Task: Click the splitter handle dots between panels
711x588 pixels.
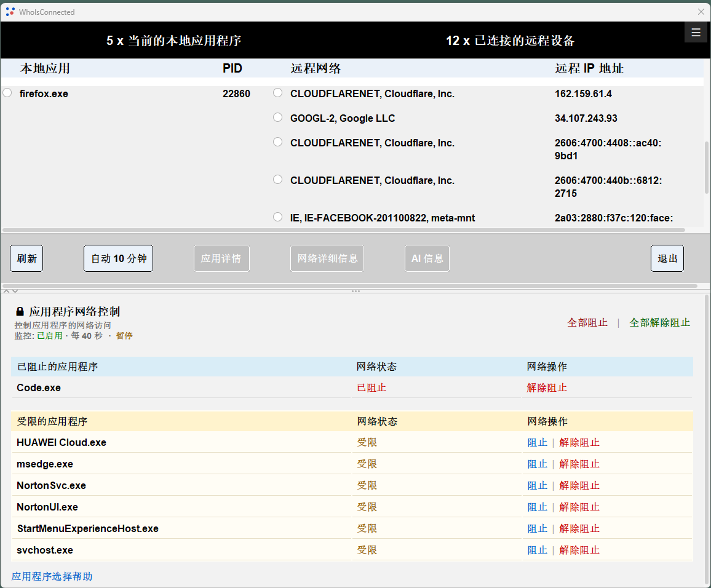Action: [355, 291]
